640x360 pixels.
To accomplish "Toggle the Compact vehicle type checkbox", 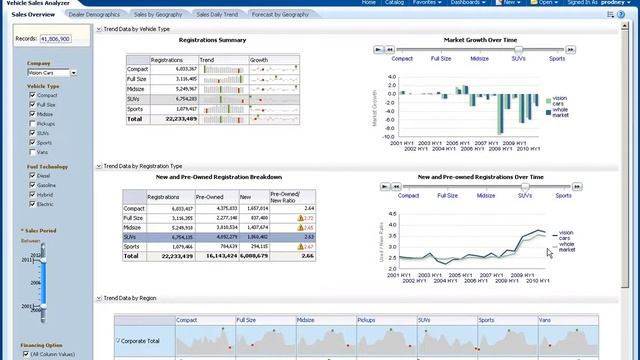I will pyautogui.click(x=32, y=95).
